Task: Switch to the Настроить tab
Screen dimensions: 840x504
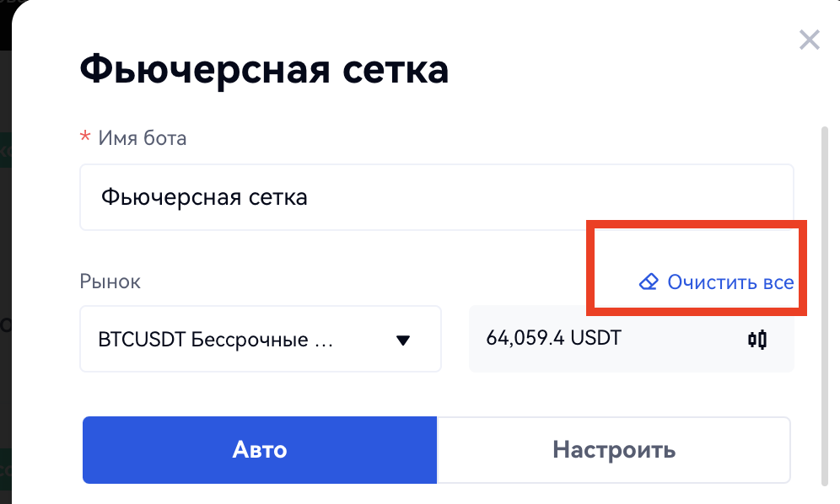Action: coord(613,449)
